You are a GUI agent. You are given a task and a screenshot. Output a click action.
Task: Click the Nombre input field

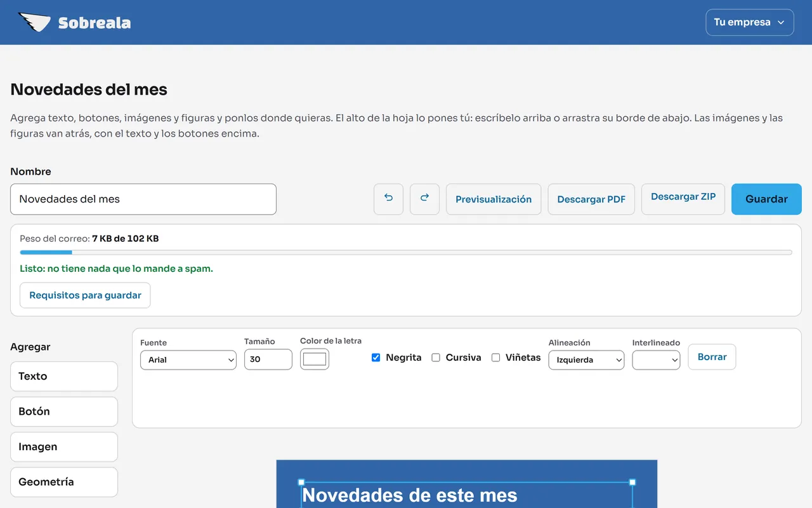pos(143,199)
